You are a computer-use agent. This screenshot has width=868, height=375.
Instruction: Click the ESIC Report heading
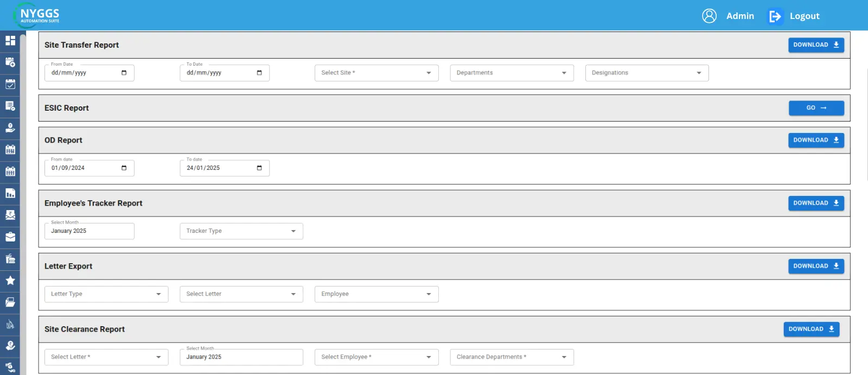click(67, 108)
